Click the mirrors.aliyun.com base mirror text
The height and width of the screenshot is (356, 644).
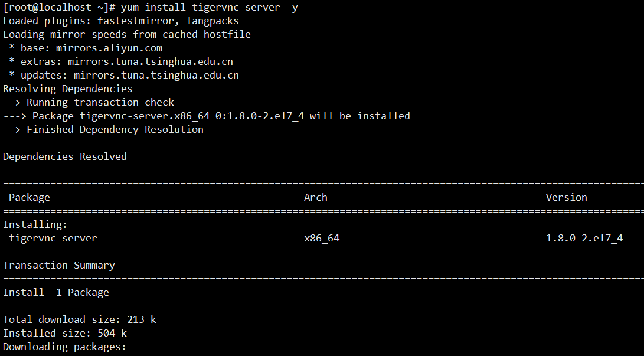tap(109, 48)
